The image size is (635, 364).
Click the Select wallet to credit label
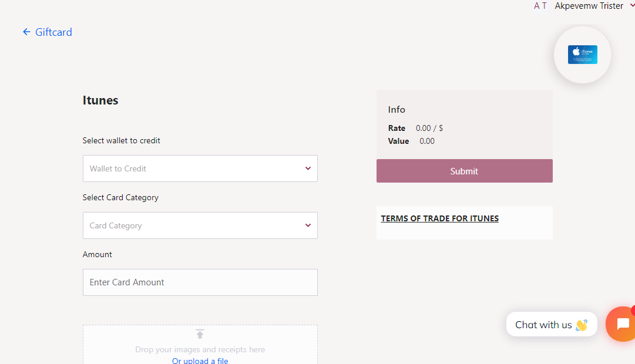click(x=122, y=140)
